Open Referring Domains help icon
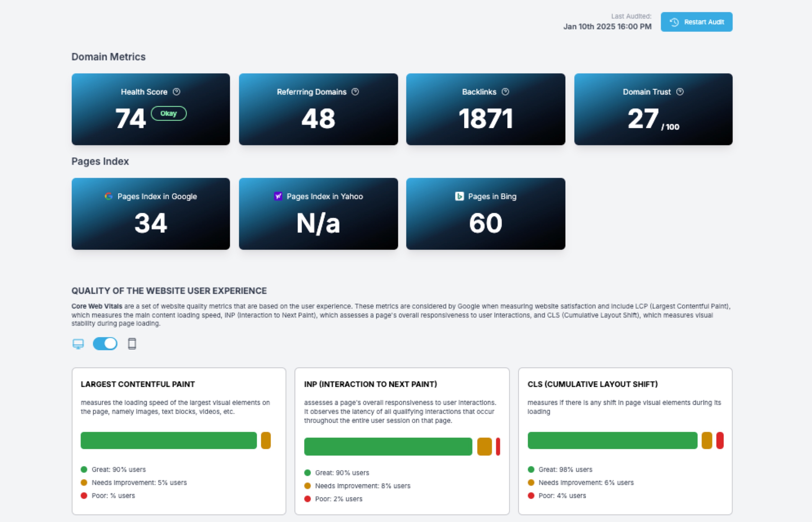 [355, 92]
